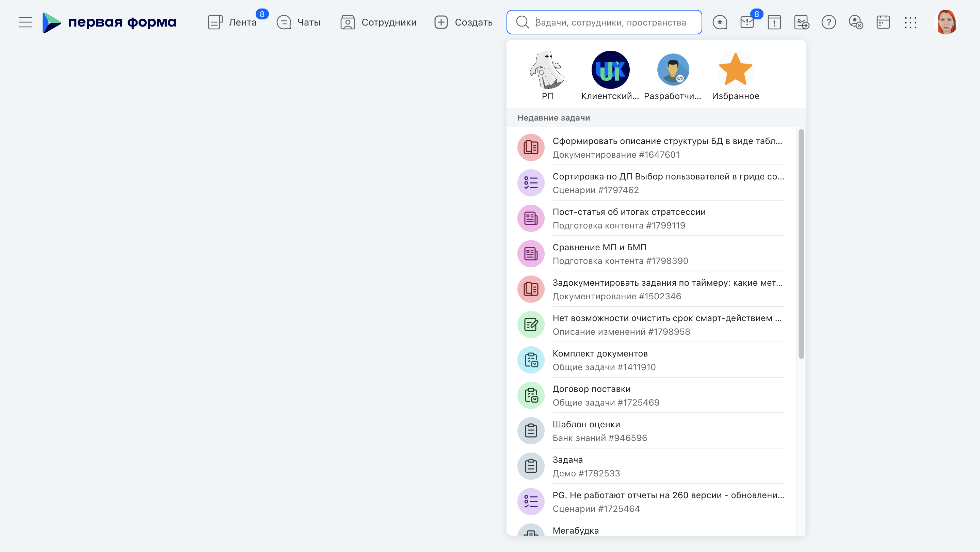Open the user profile avatar
Image resolution: width=980 pixels, height=552 pixels.
tap(945, 22)
